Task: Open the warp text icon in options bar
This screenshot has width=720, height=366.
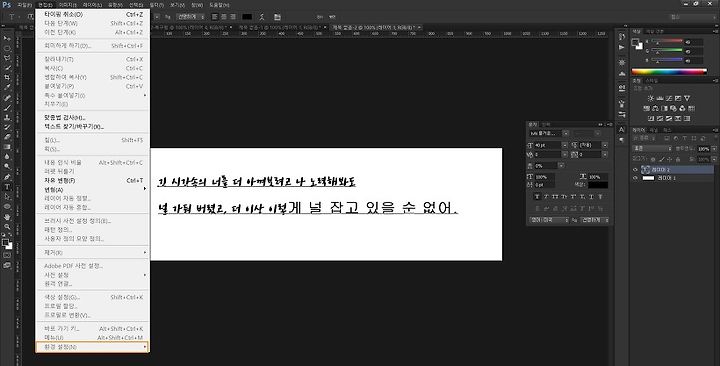Action: (x=262, y=17)
